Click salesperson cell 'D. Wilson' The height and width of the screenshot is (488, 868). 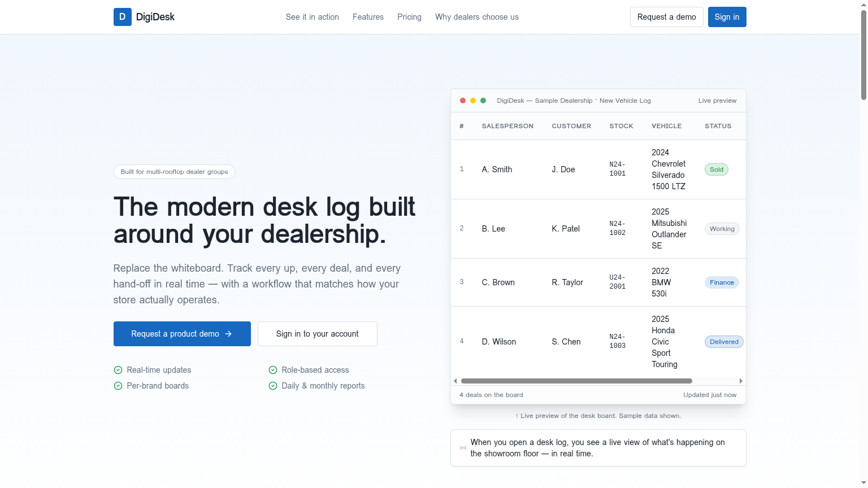pyautogui.click(x=499, y=342)
